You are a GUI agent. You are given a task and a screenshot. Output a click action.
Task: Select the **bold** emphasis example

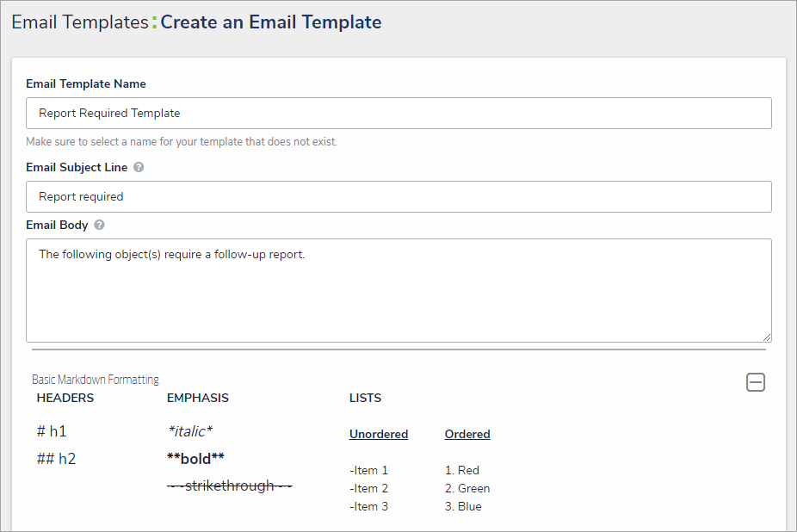click(195, 459)
